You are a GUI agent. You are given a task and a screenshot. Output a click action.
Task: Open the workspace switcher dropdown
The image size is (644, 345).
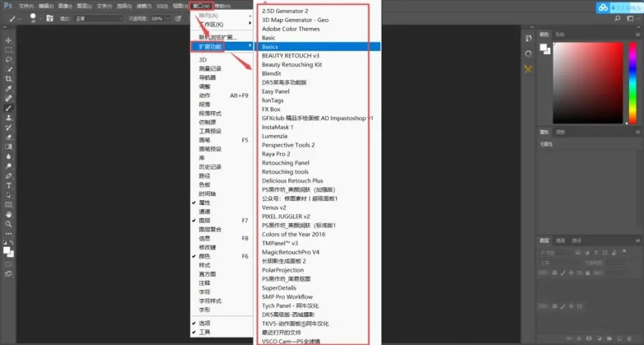(632, 18)
